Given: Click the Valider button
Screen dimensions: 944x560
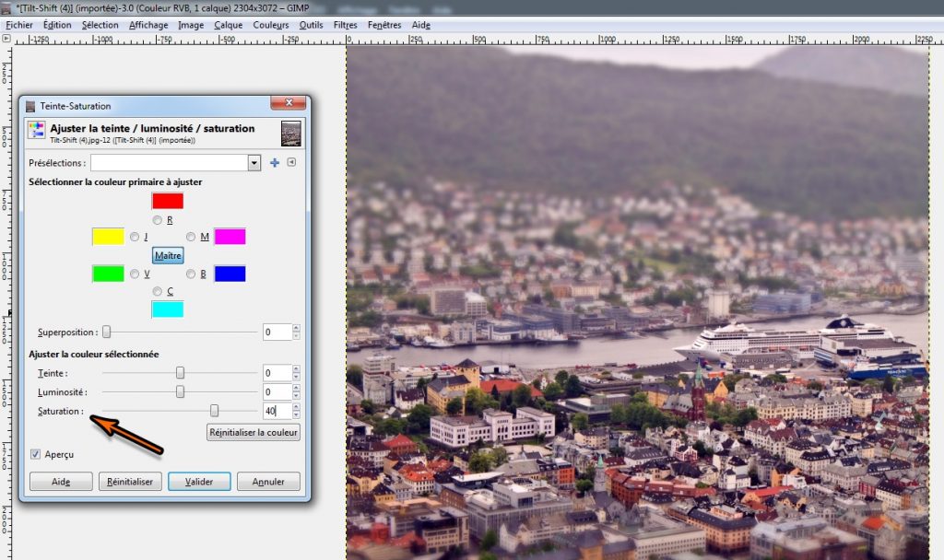Looking at the screenshot, I should 199,482.
